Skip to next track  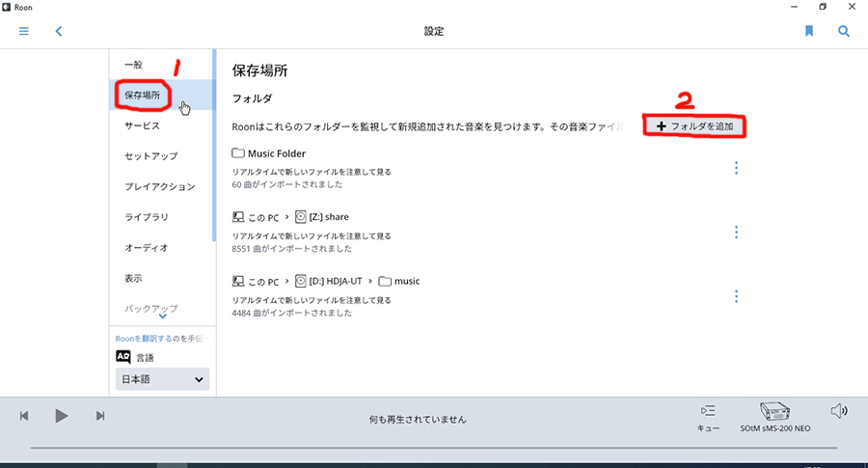pyautogui.click(x=99, y=416)
